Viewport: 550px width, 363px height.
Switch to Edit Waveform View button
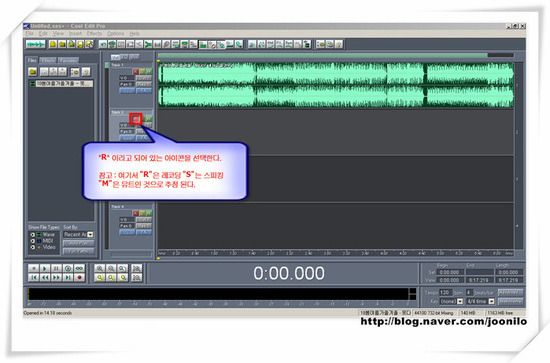[35, 44]
